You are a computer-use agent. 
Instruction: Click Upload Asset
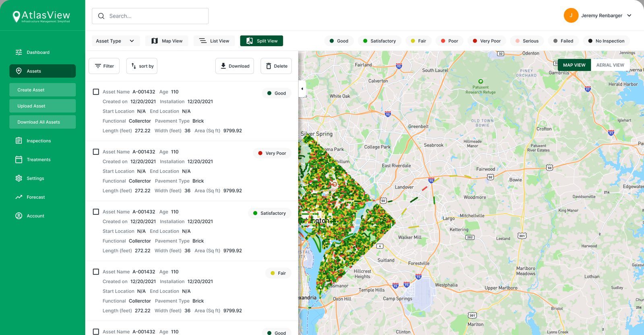tap(42, 106)
